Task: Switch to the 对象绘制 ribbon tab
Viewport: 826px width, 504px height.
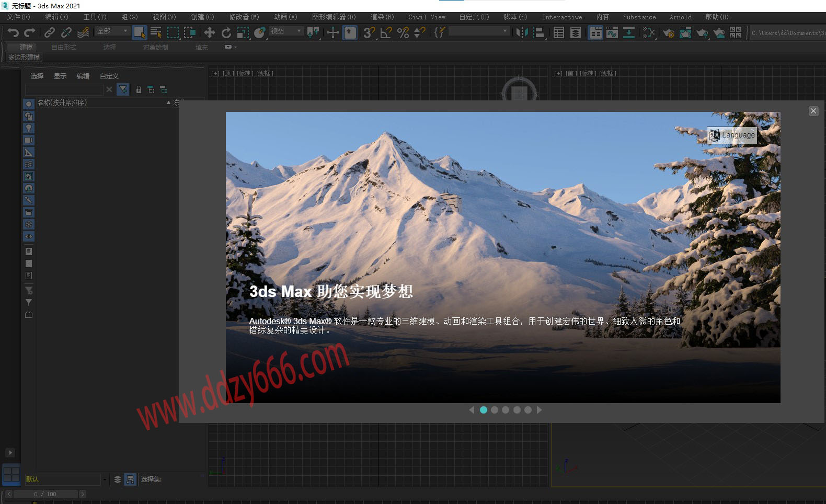Action: 156,47
